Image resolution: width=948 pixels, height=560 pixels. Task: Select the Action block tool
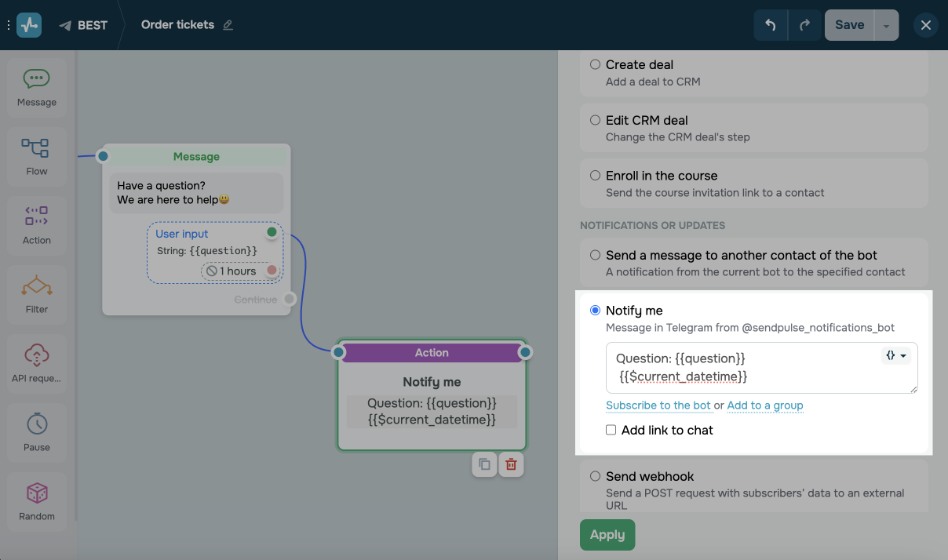click(36, 225)
